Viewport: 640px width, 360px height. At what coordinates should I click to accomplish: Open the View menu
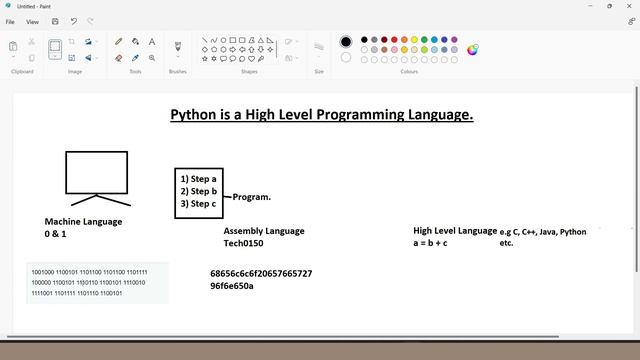(32, 22)
